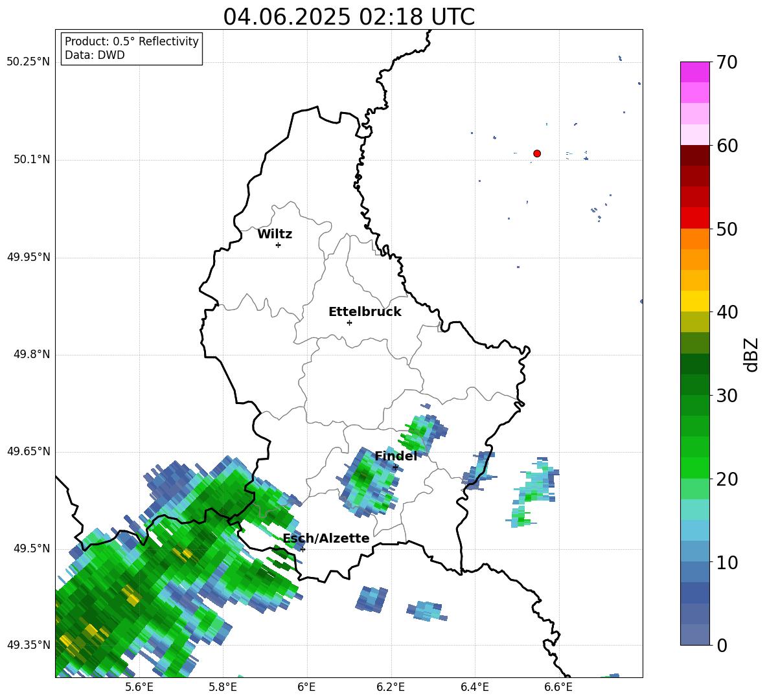This screenshot has height=700, width=767.
Task: Click the plot title 04.06.2025 02:18 UTC
Action: (x=349, y=17)
